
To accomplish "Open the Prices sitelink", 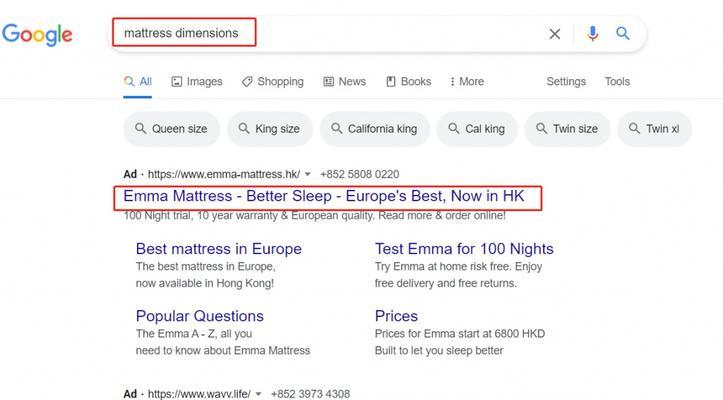I will tap(396, 316).
